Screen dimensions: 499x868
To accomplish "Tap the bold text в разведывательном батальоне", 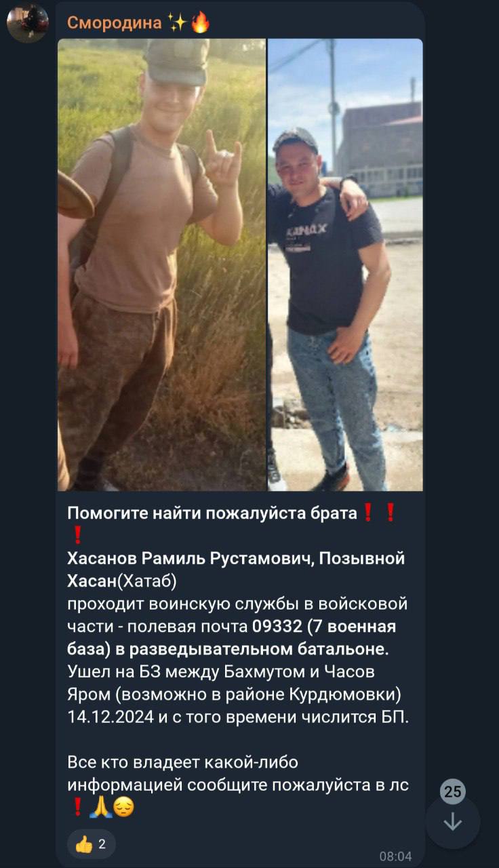I will (x=251, y=649).
